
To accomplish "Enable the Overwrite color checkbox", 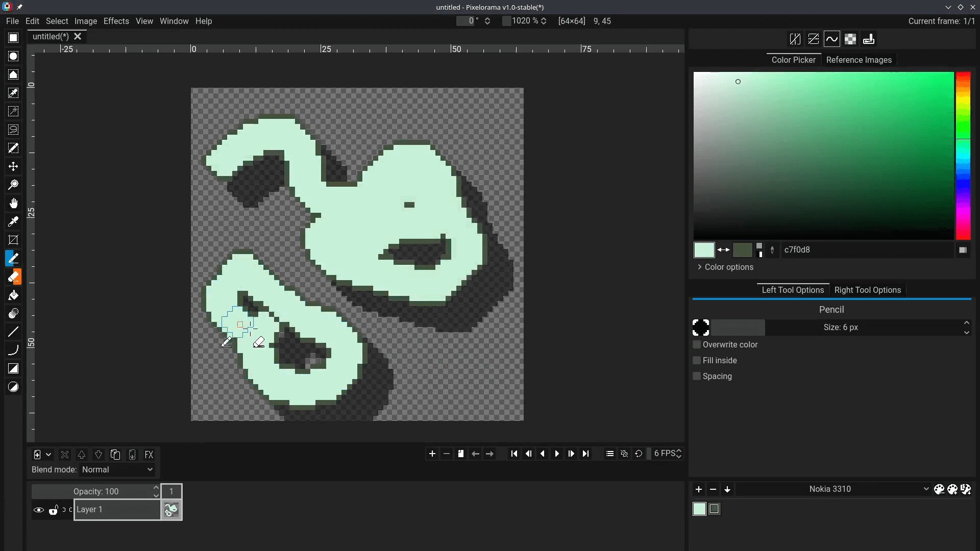I will tap(697, 344).
